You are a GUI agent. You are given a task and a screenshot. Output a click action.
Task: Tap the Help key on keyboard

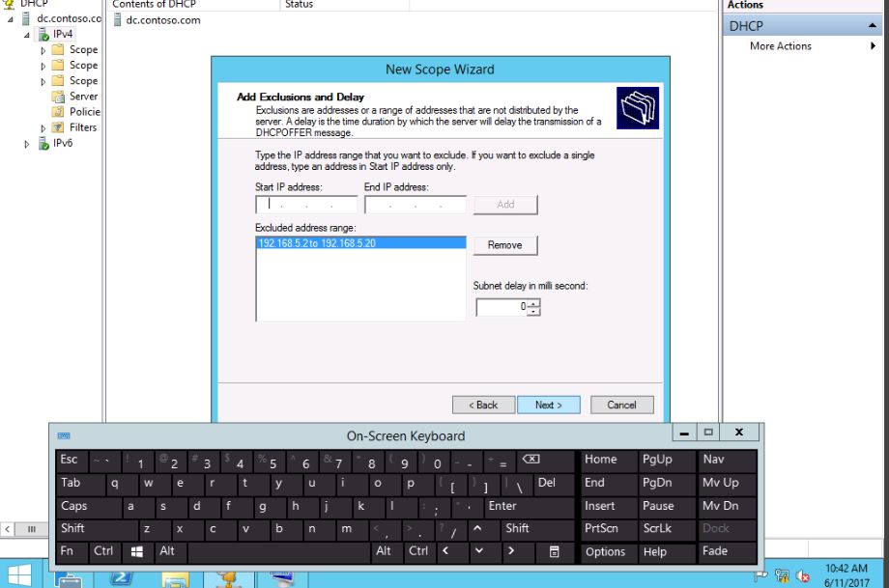coord(667,551)
